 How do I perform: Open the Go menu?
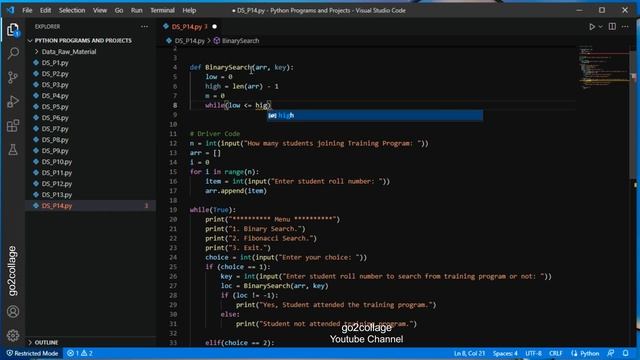(x=119, y=10)
